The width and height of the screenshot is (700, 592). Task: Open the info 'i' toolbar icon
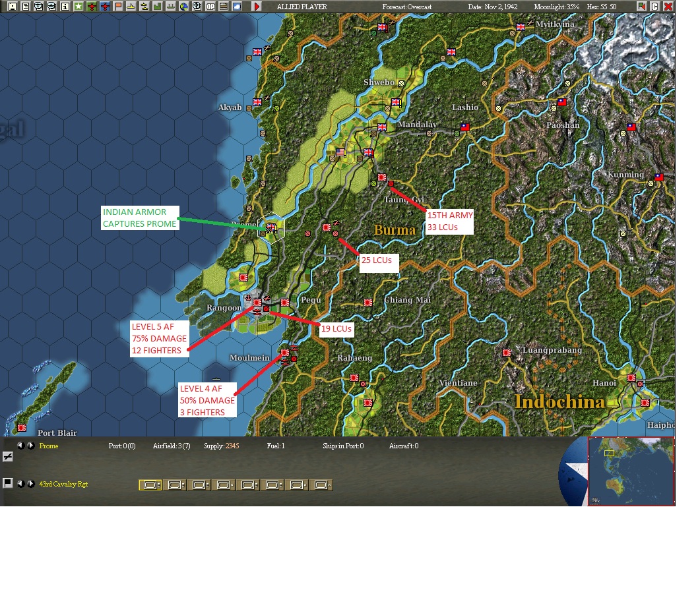pyautogui.click(x=65, y=6)
